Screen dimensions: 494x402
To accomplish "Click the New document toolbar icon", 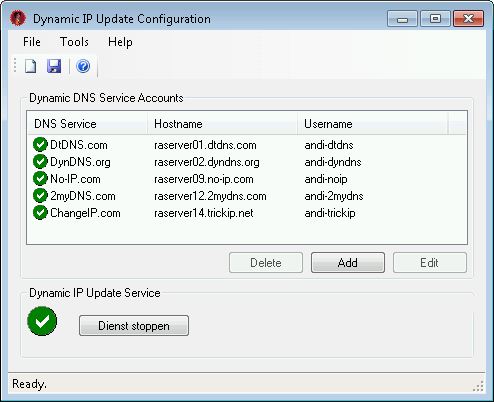I will click(x=31, y=66).
